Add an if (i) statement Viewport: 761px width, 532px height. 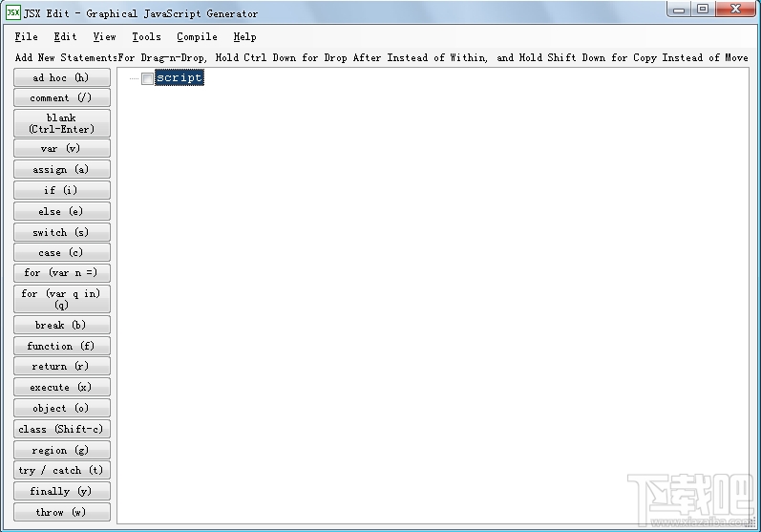point(62,190)
